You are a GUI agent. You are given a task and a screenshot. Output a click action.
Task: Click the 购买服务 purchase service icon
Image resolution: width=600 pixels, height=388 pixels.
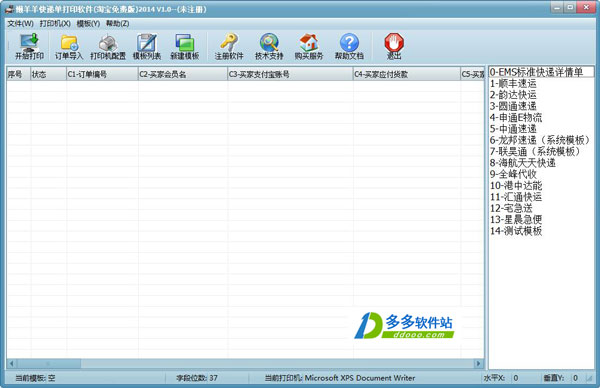coord(309,46)
